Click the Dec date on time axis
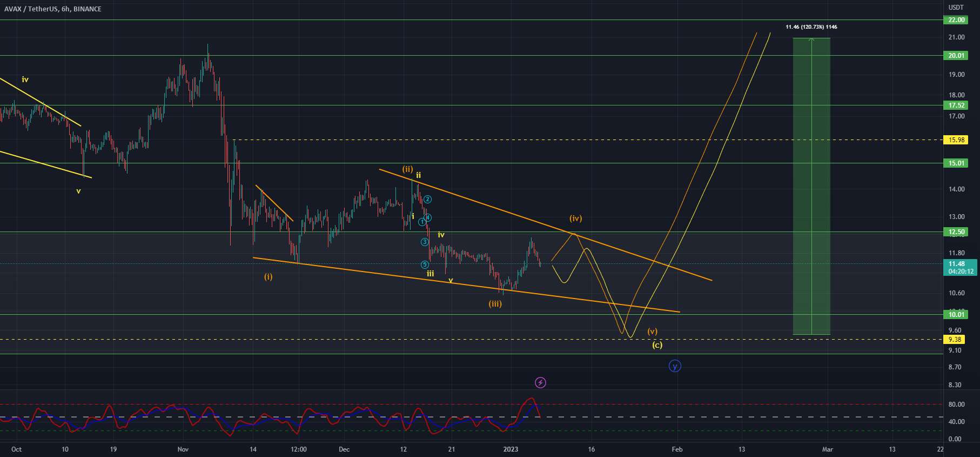The width and height of the screenshot is (980, 457). [x=344, y=449]
